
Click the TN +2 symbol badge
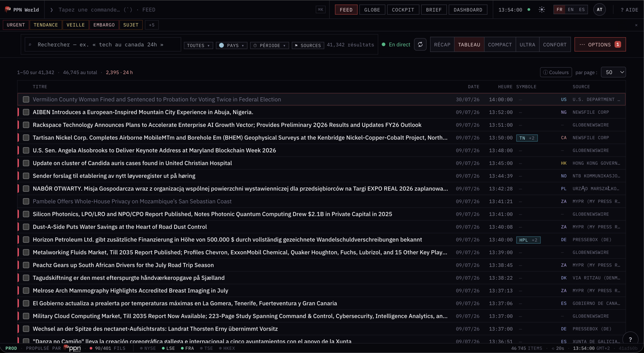[527, 138]
